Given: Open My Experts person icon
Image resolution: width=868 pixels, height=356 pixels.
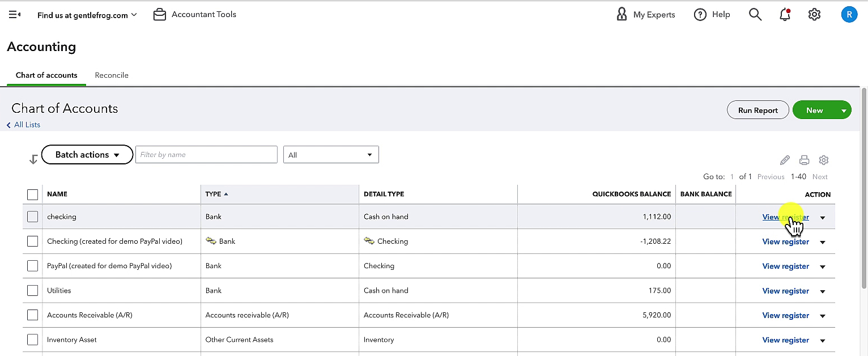Looking at the screenshot, I should click(622, 14).
